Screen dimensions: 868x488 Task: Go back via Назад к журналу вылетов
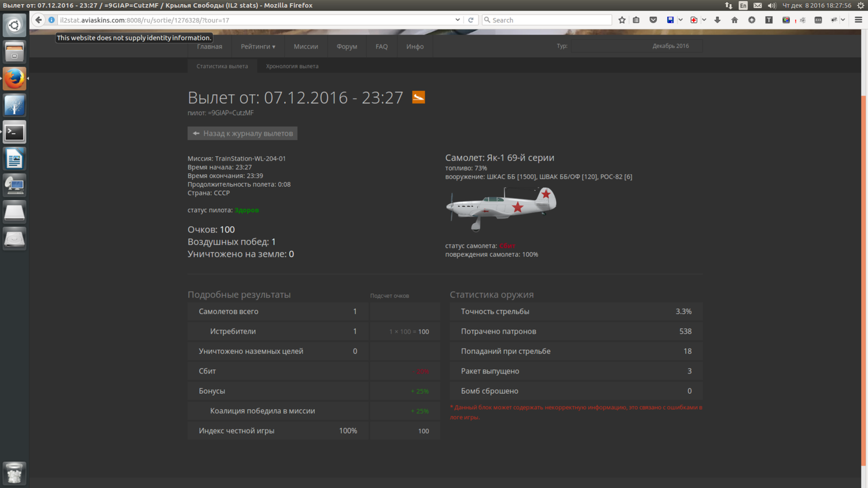(x=242, y=134)
